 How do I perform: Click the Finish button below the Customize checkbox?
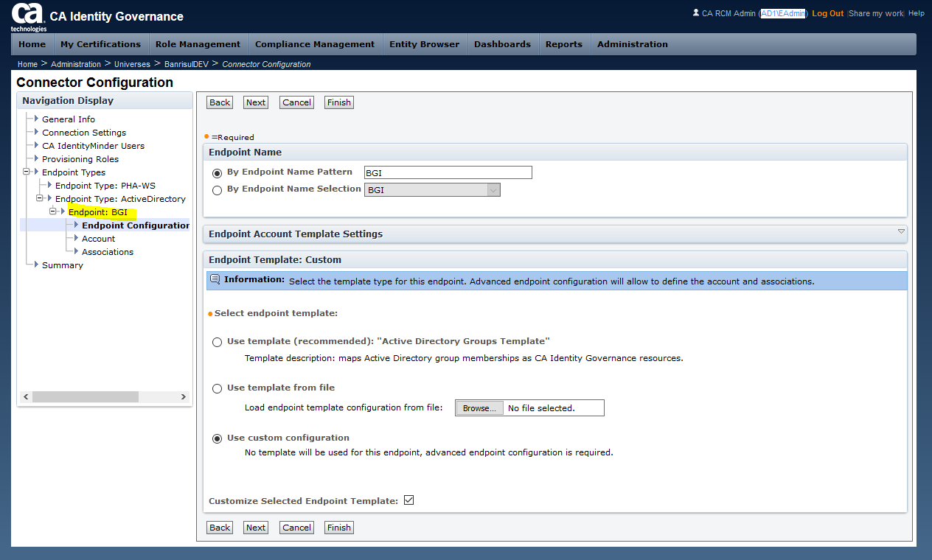point(339,528)
